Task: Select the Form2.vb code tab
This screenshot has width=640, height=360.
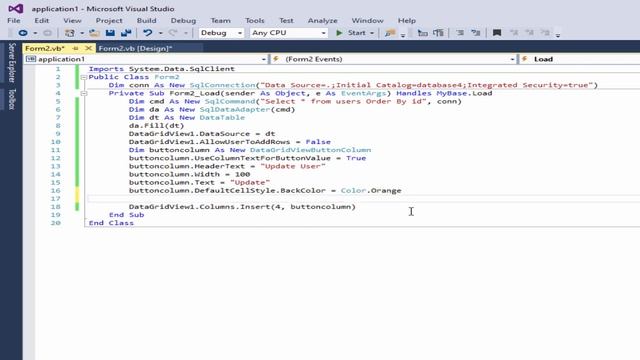Action: (x=45, y=48)
